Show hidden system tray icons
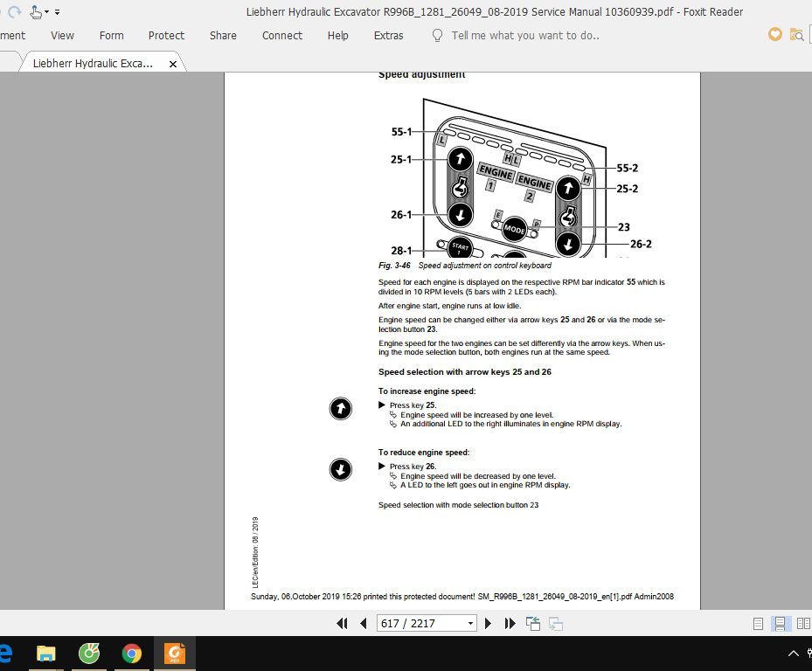Image resolution: width=812 pixels, height=671 pixels. (x=794, y=654)
